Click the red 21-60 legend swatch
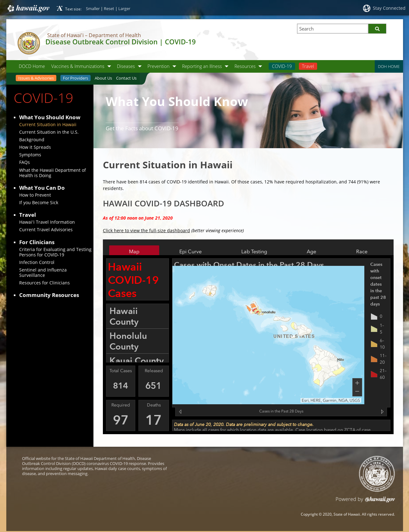 click(x=374, y=374)
